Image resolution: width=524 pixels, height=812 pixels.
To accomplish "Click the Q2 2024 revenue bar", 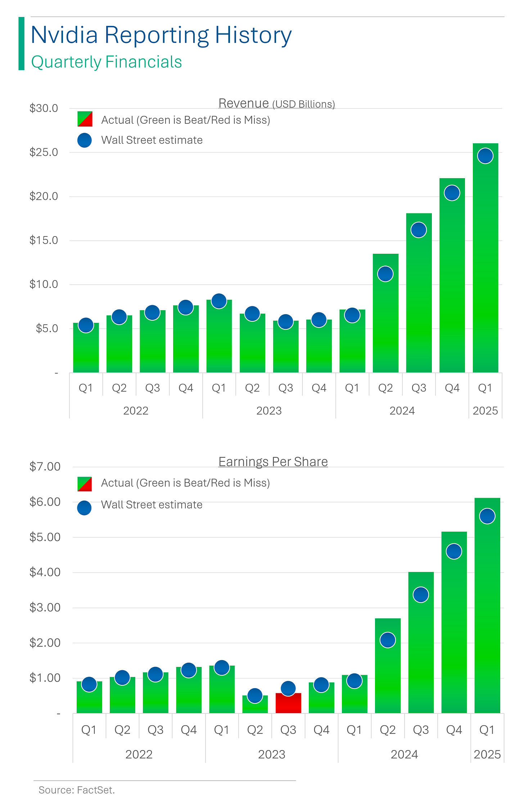I will click(x=385, y=313).
